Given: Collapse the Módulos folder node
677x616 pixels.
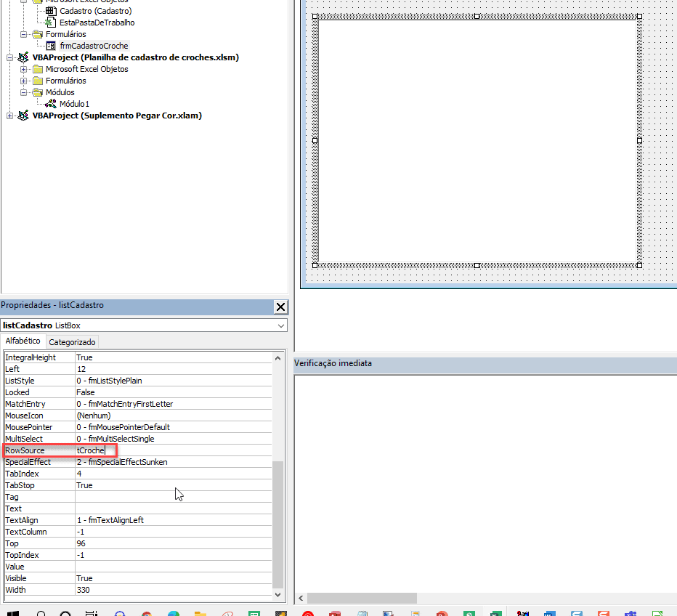Looking at the screenshot, I should [24, 92].
